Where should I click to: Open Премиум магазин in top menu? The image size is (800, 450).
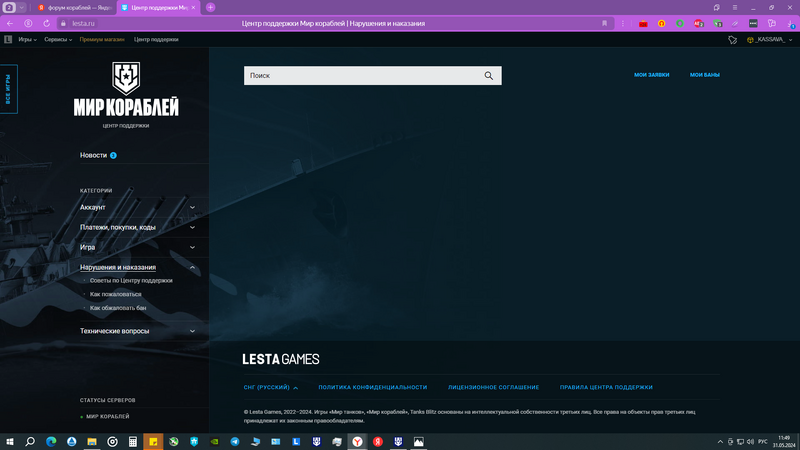click(102, 39)
